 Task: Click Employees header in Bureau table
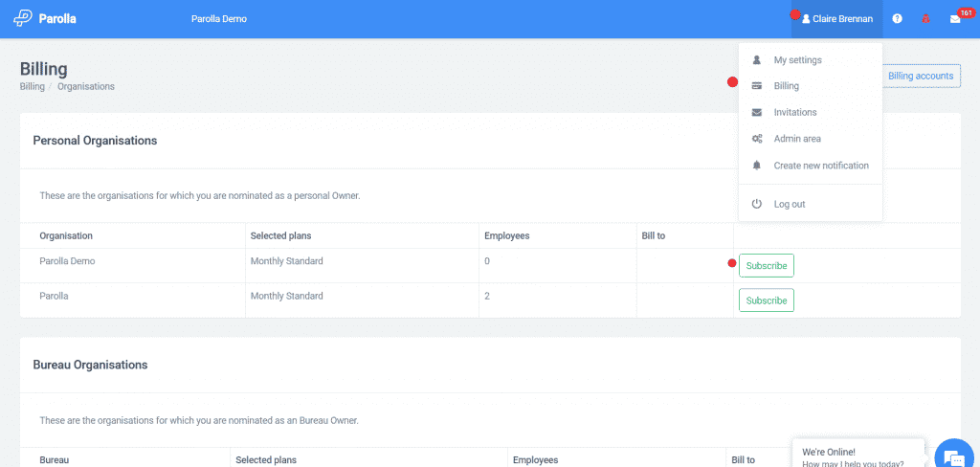click(536, 459)
